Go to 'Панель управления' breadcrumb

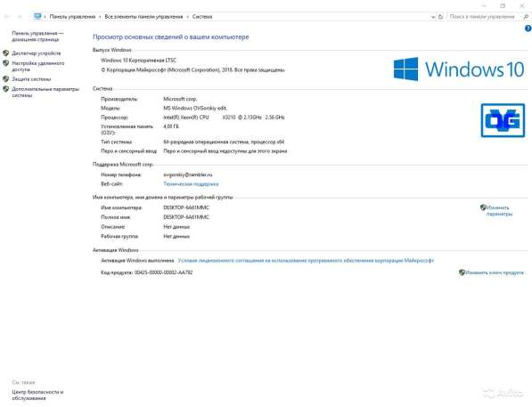[x=72, y=17]
